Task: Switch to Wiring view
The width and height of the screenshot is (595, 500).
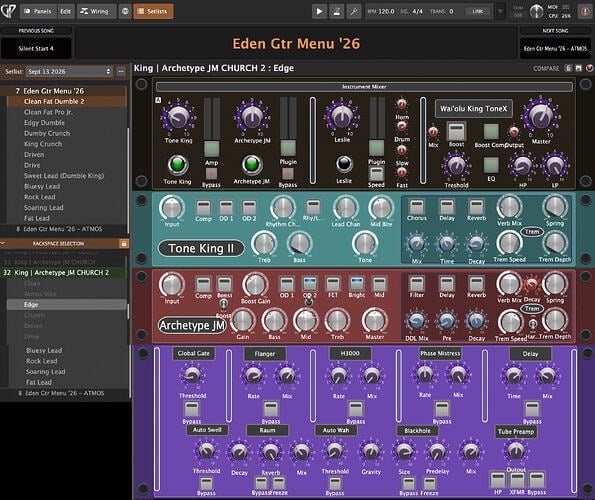Action: [96, 11]
